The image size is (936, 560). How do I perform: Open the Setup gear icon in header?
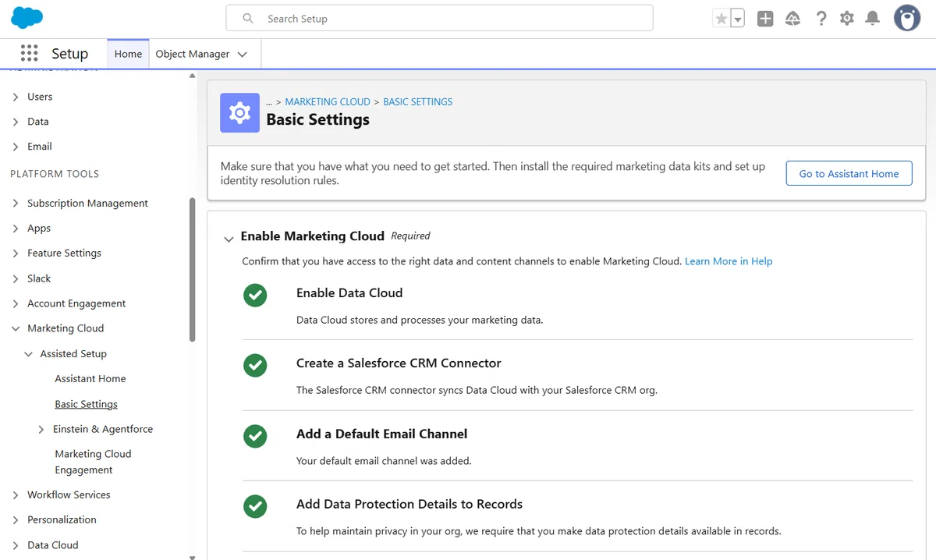pyautogui.click(x=847, y=18)
